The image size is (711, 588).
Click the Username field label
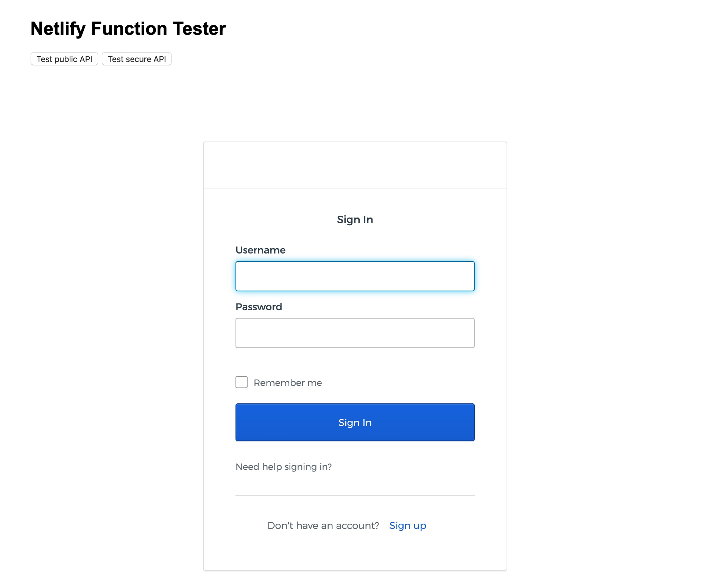coord(260,250)
